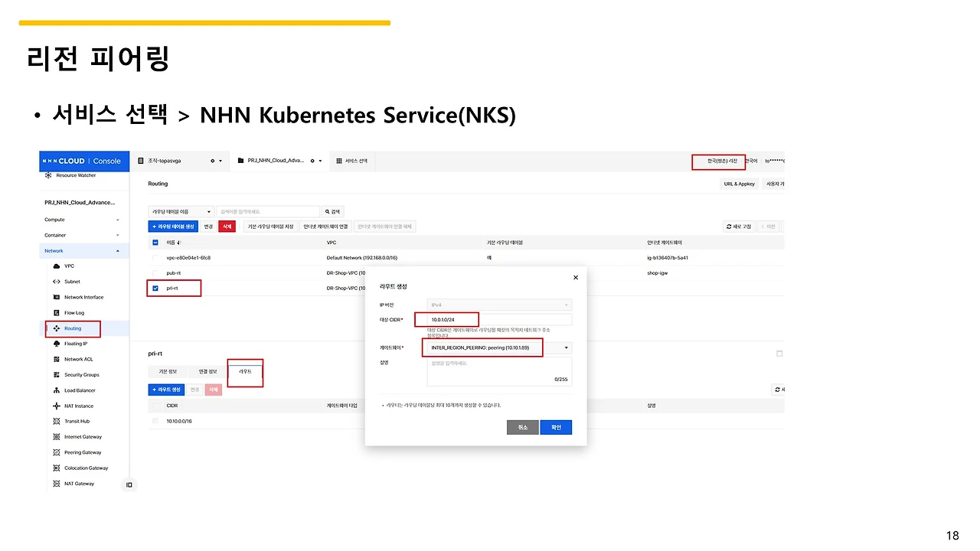Open the 한국(평촌) 리전 region selector
Screen dimensions: 980x551
click(722, 161)
